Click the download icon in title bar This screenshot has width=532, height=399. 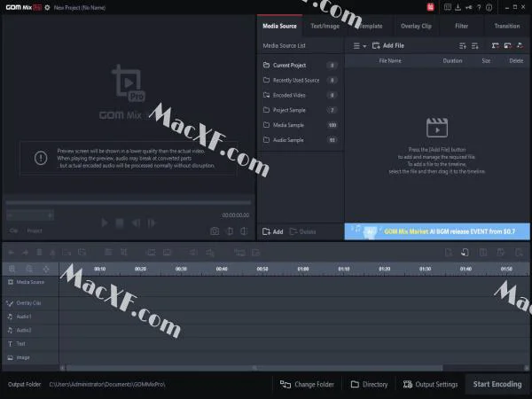[458, 7]
